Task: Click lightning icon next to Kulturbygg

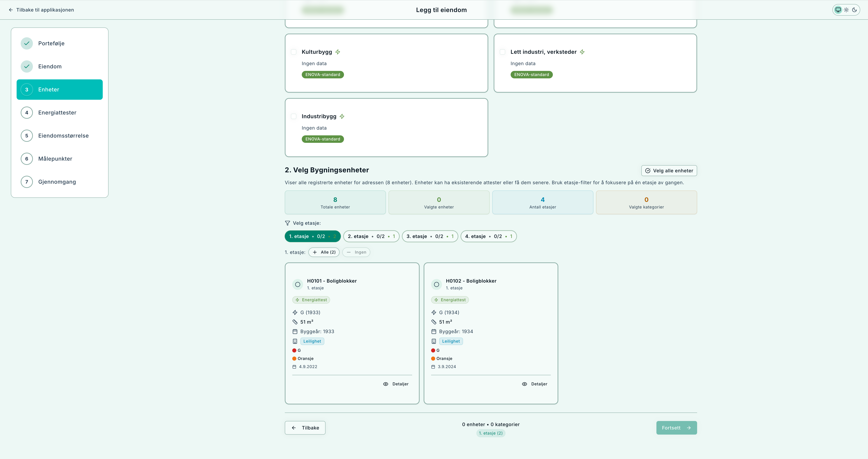Action: pos(338,52)
